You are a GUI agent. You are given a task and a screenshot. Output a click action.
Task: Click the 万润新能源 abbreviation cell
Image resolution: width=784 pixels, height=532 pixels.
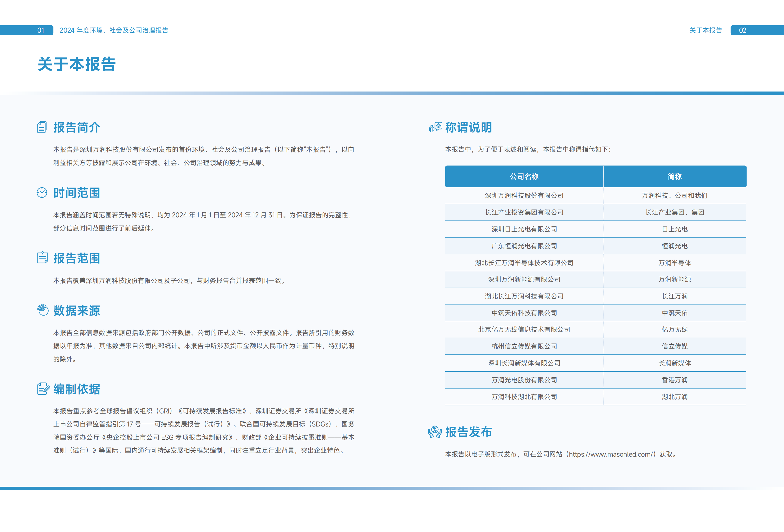tap(675, 279)
